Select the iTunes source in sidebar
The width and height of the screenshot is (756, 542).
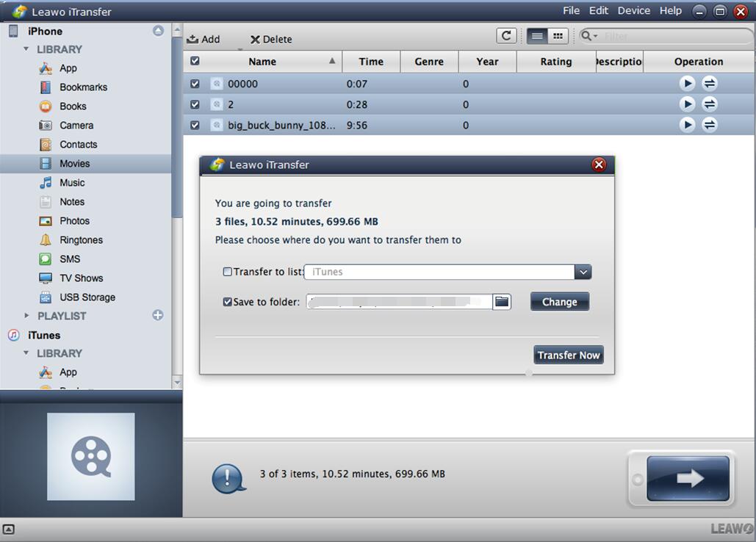click(44, 336)
